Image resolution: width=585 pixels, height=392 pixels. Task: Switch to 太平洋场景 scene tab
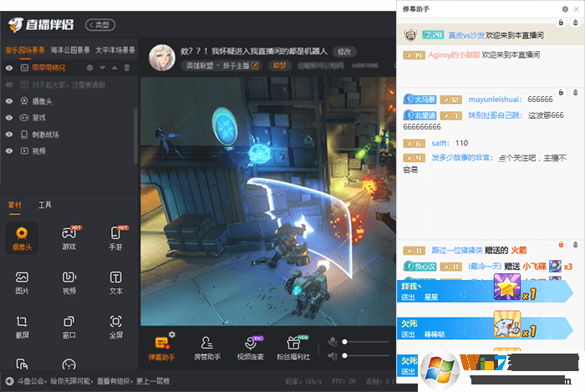115,50
